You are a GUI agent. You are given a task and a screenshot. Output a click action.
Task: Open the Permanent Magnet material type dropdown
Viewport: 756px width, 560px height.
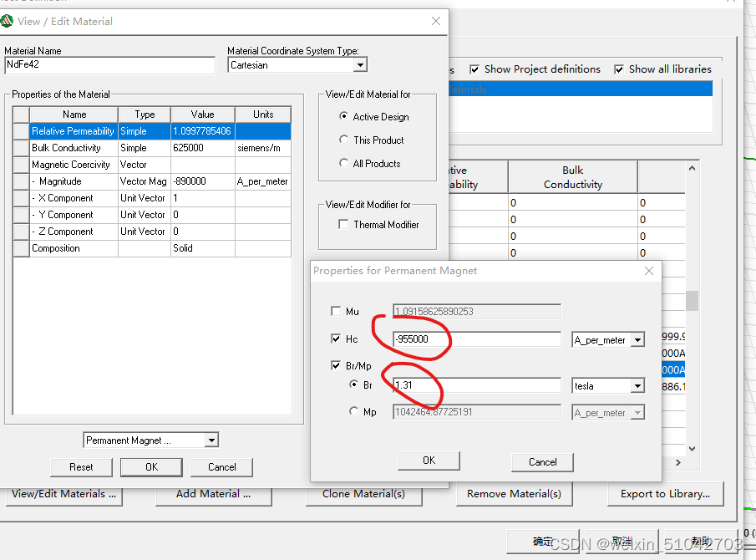coord(211,440)
